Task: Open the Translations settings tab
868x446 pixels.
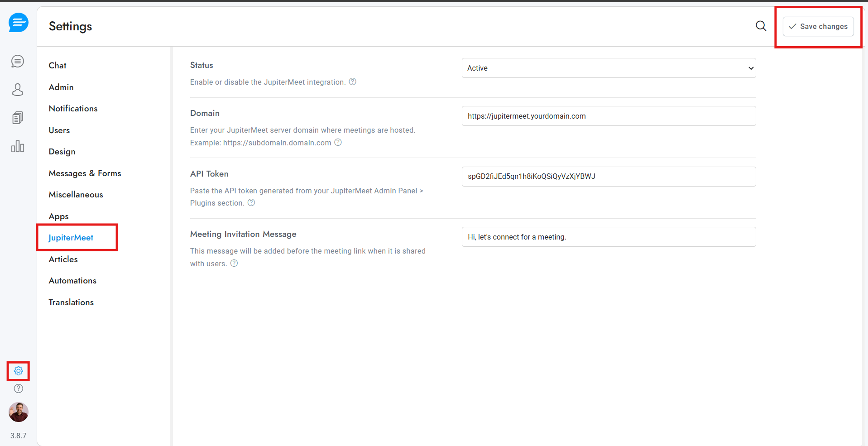Action: point(72,302)
